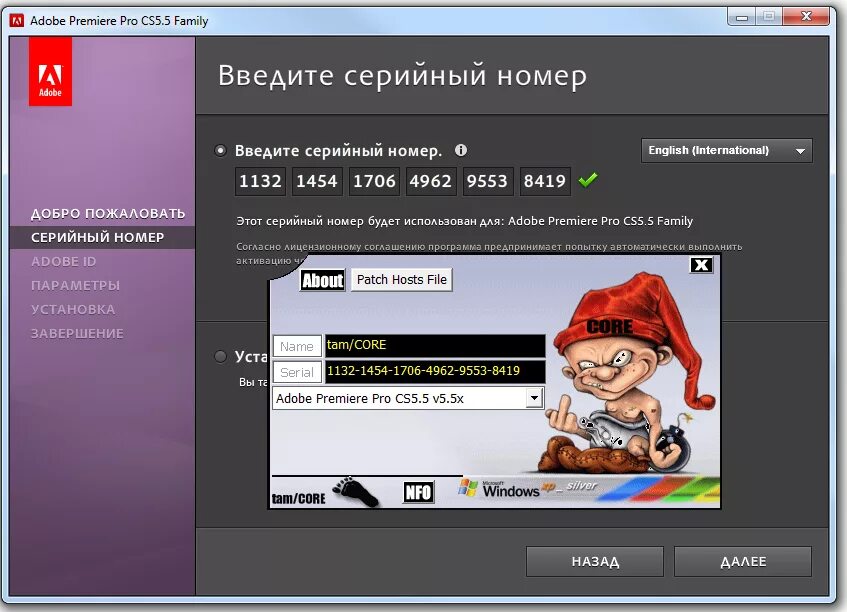Open the English (International) language dropdown
Image resolution: width=847 pixels, height=612 pixels.
point(727,150)
